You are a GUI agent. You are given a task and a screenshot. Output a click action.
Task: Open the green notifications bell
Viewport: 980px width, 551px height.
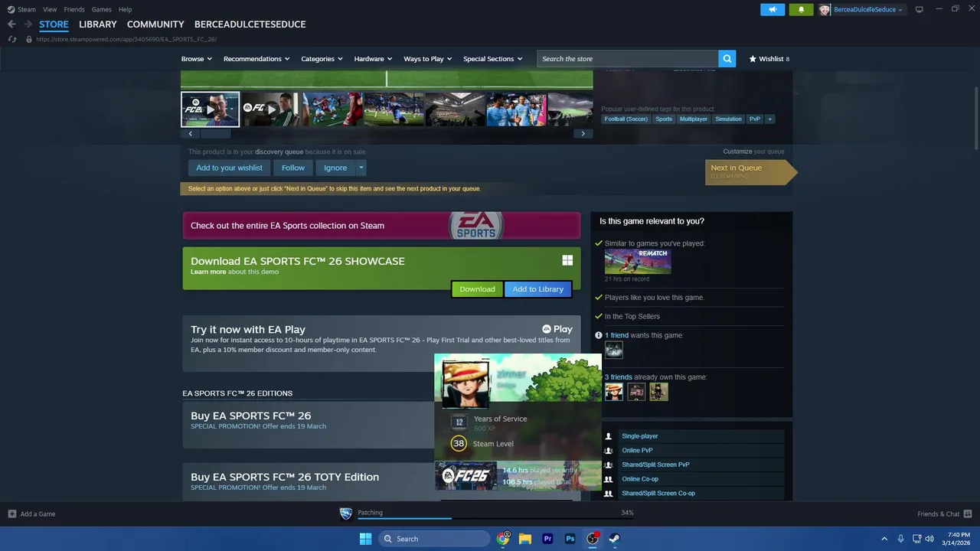coord(801,9)
